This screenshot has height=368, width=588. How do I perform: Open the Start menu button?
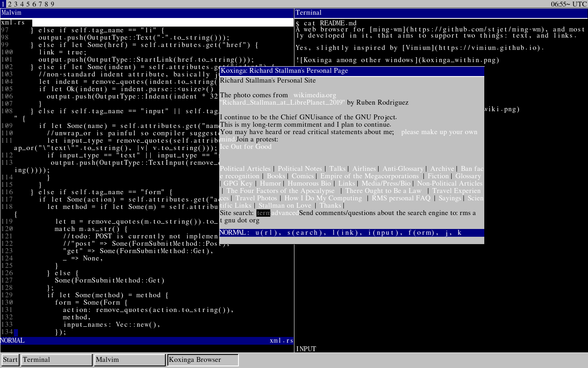(10, 360)
